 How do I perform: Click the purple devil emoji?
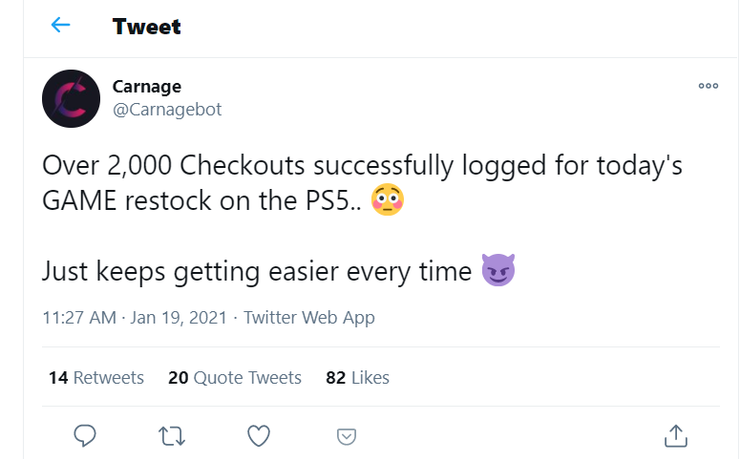pyautogui.click(x=497, y=270)
